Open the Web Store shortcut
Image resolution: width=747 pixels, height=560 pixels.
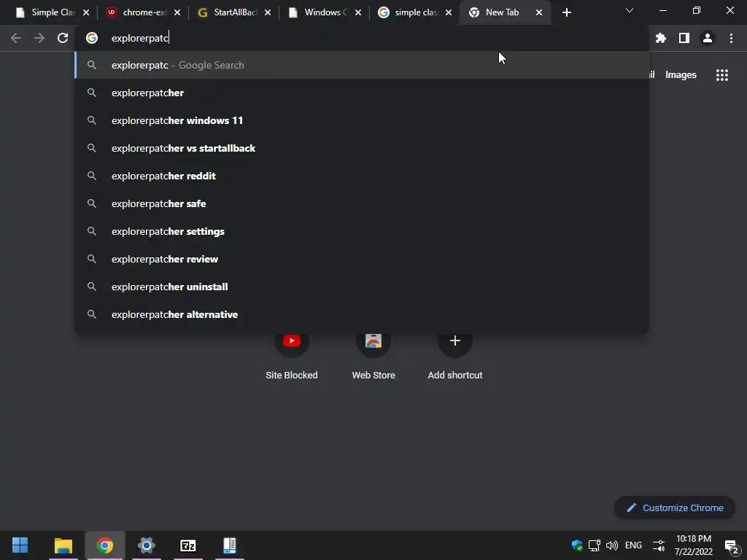tap(373, 341)
